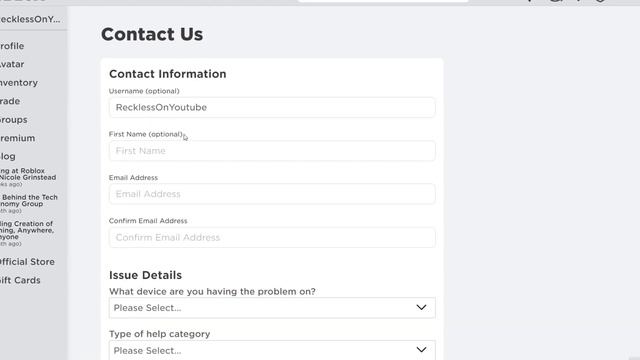
Task: Open the Blog section in the sidebar
Action: point(8,157)
